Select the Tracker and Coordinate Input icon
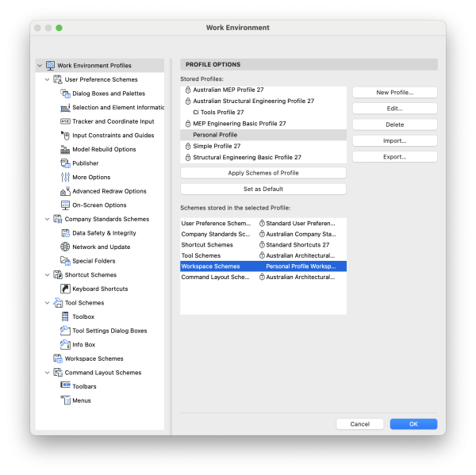Image resolution: width=476 pixels, height=475 pixels. (x=66, y=121)
